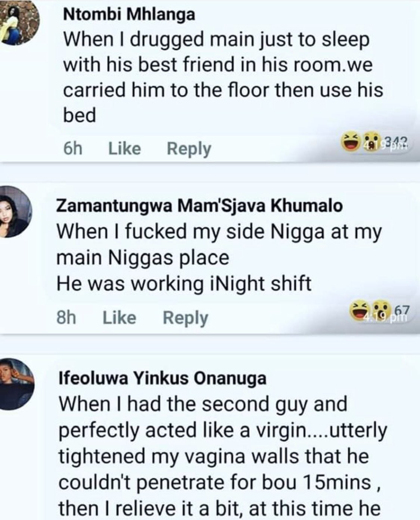This screenshot has height=520, width=420.
Task: Visit Ntombi Mhlanga's profile via name
Action: [x=129, y=15]
